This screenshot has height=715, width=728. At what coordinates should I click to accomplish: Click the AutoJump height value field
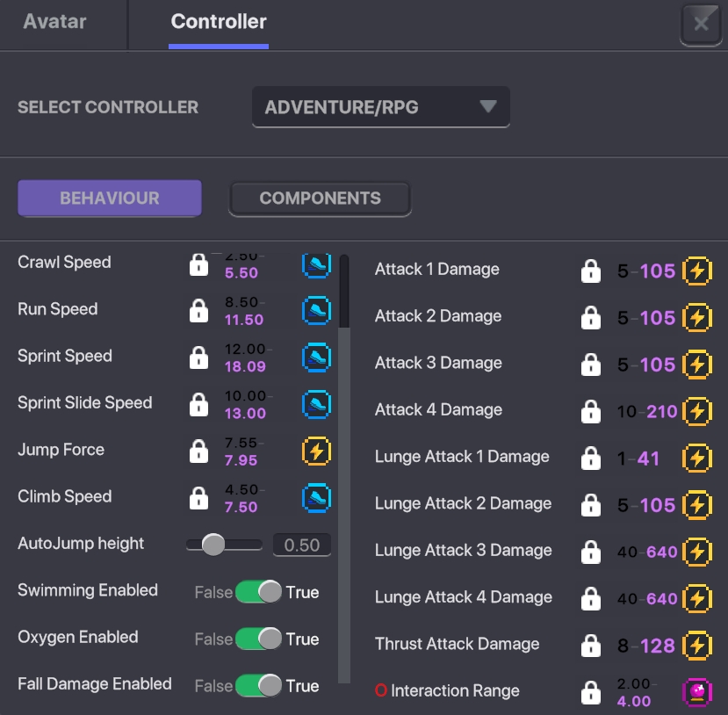coord(301,545)
